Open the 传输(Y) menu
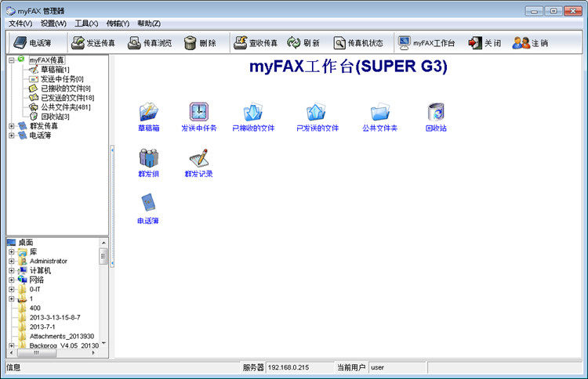Image resolution: width=588 pixels, height=379 pixels. pos(118,23)
